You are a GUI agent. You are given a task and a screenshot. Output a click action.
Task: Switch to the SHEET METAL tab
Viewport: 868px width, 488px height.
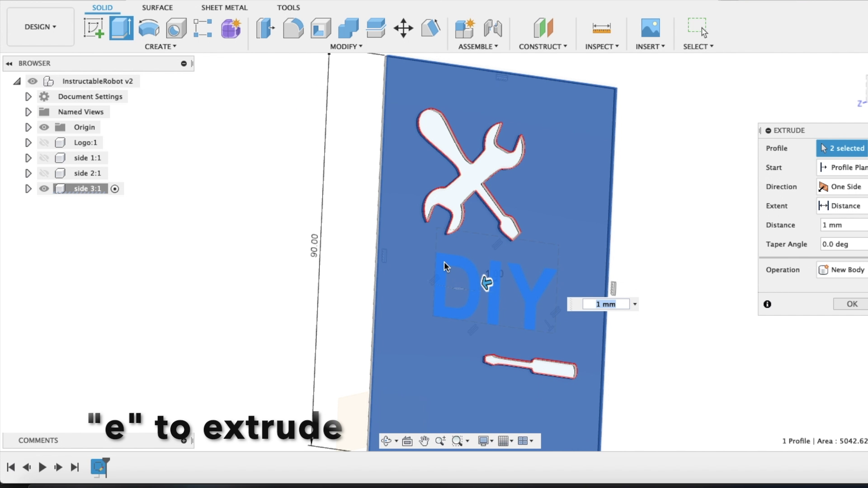pos(224,7)
